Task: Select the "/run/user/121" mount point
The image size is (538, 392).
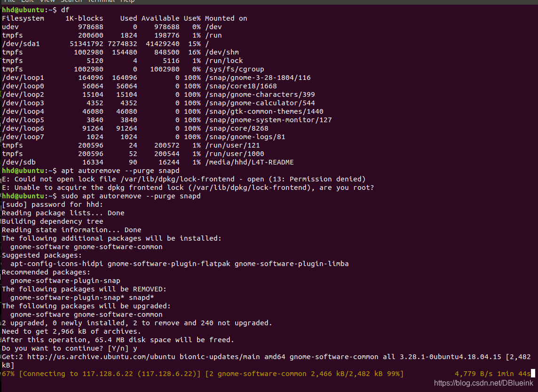Action: [x=233, y=145]
